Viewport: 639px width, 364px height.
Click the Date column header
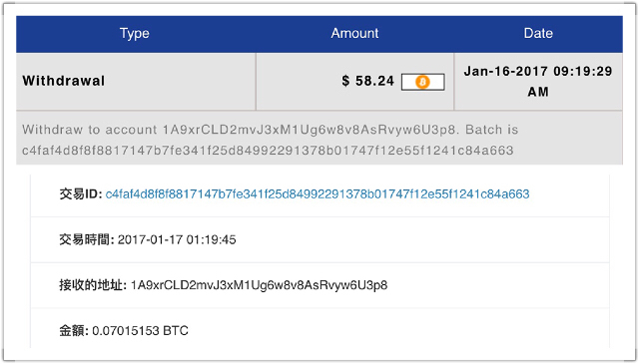pos(538,33)
